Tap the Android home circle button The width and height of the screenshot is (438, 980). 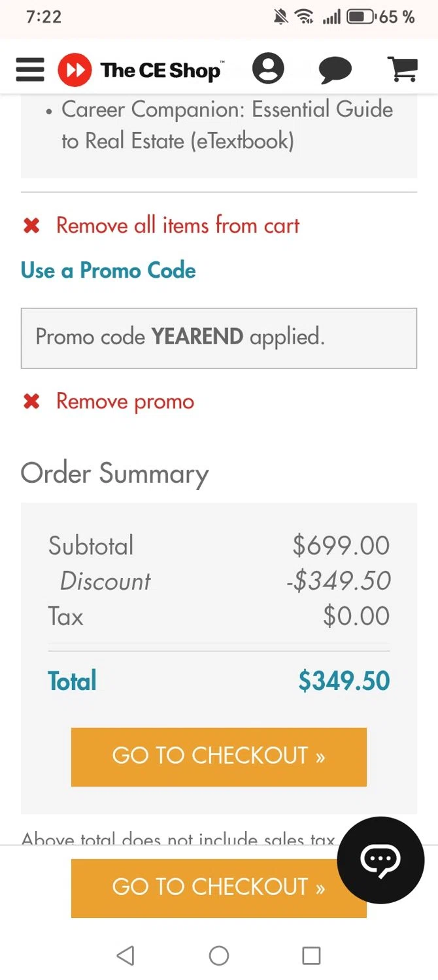click(x=219, y=956)
